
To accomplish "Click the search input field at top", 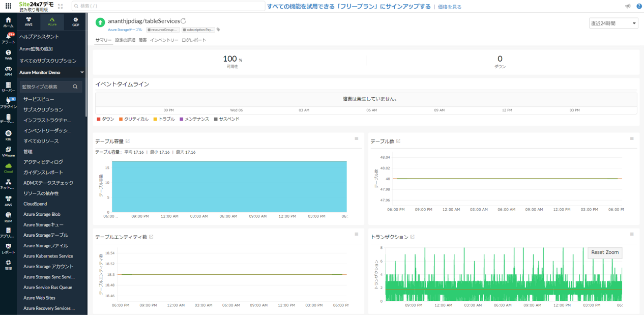I will click(168, 6).
